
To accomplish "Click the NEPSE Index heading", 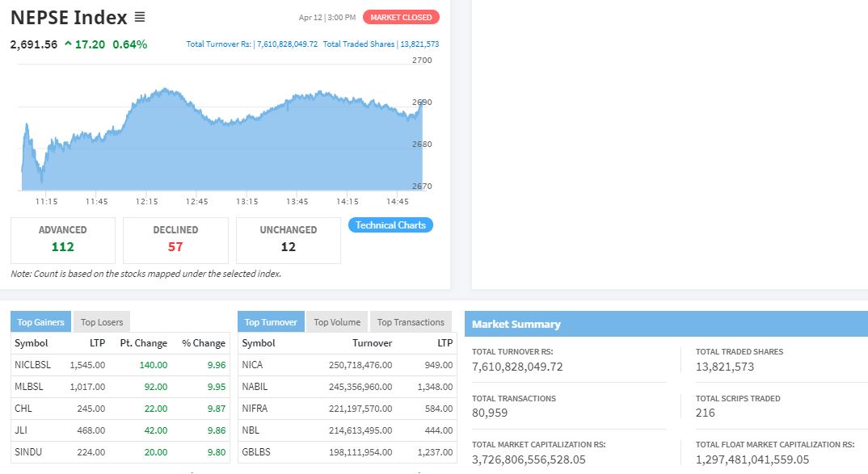I will click(69, 17).
